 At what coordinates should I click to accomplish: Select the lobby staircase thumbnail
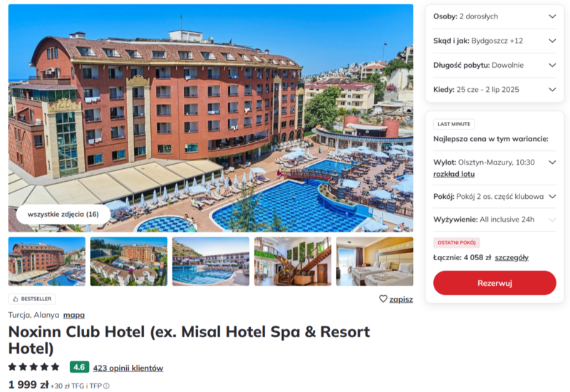(x=293, y=262)
